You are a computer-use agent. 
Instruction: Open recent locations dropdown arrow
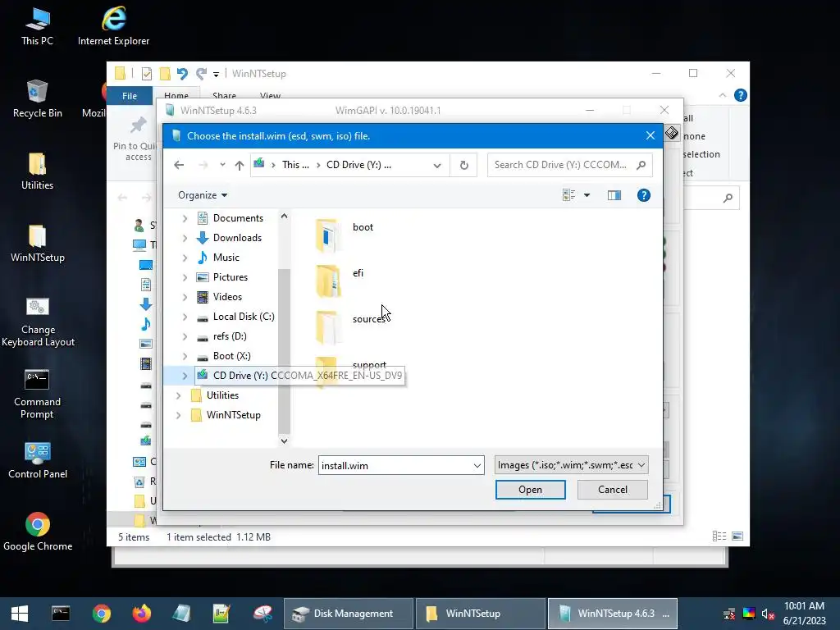point(222,165)
